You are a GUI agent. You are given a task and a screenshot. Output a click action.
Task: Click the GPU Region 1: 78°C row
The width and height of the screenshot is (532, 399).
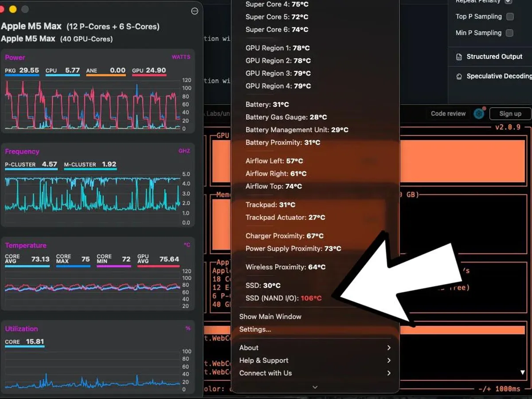click(x=278, y=48)
